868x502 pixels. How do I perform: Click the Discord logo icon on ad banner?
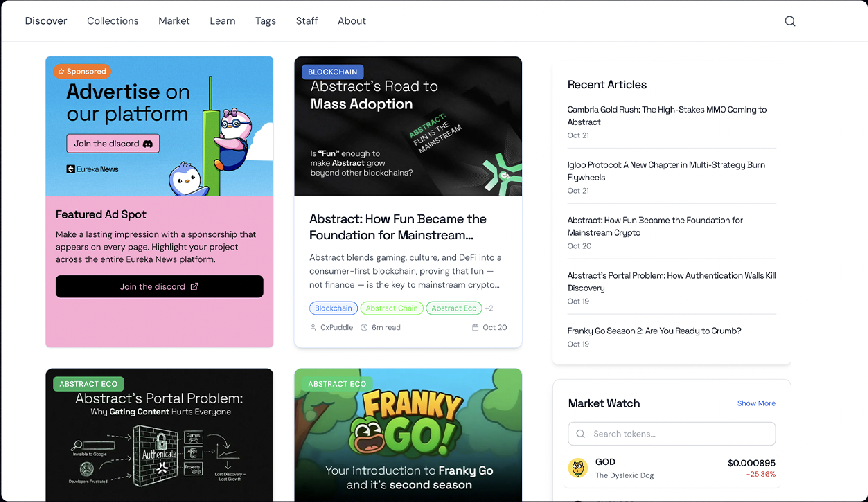click(x=148, y=144)
